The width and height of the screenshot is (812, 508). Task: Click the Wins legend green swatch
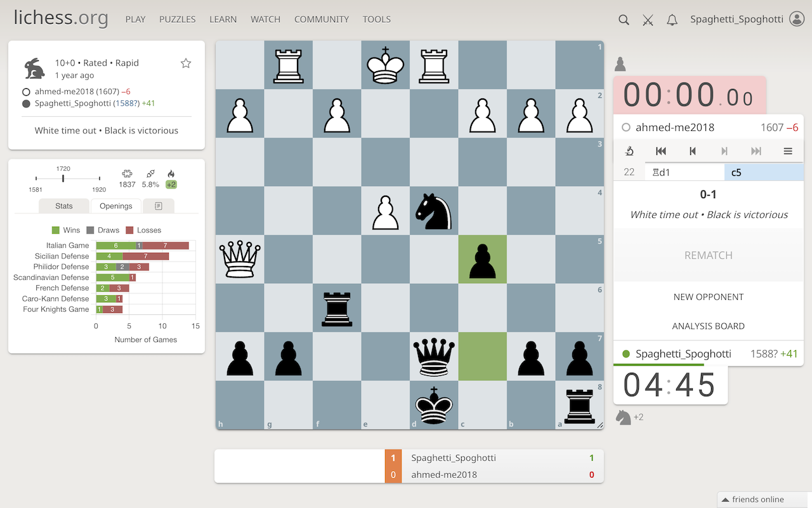56,230
